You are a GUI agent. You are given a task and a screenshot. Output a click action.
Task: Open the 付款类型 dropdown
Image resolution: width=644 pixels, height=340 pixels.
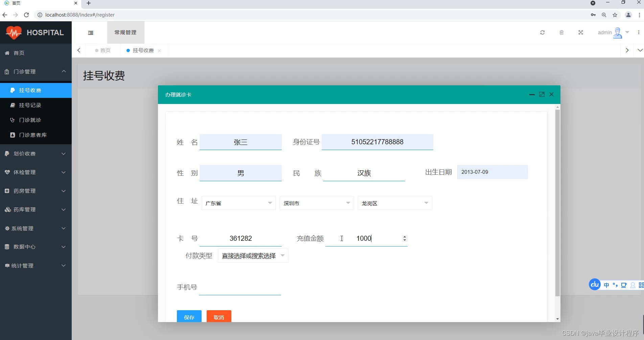tap(253, 256)
